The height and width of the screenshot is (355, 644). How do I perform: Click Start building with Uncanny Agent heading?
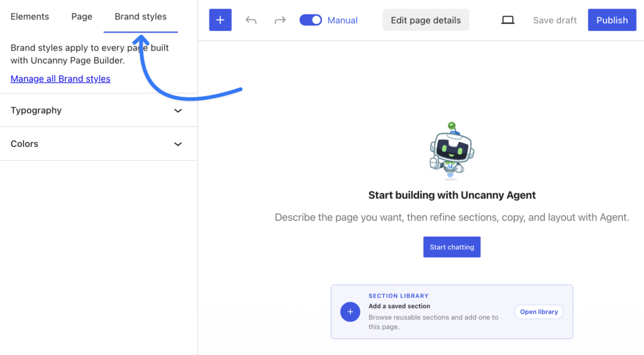click(x=452, y=195)
